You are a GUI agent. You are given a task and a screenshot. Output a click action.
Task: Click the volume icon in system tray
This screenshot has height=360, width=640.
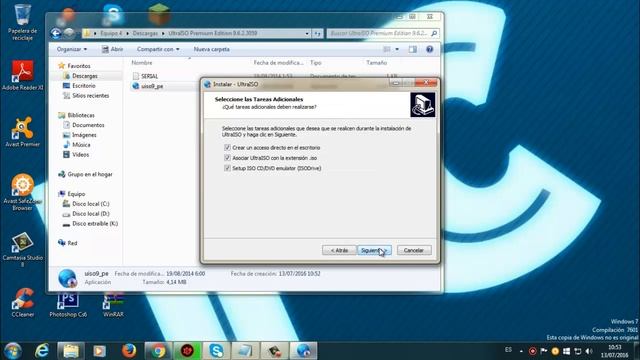click(589, 351)
